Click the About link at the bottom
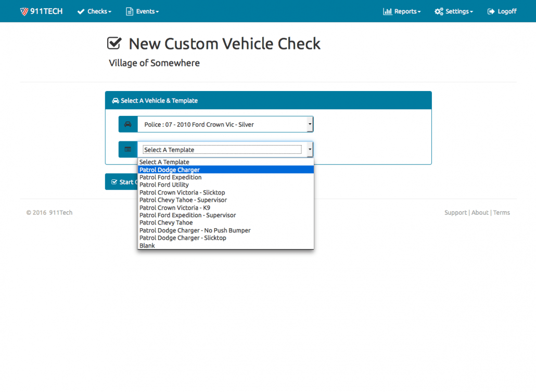 pyautogui.click(x=480, y=212)
